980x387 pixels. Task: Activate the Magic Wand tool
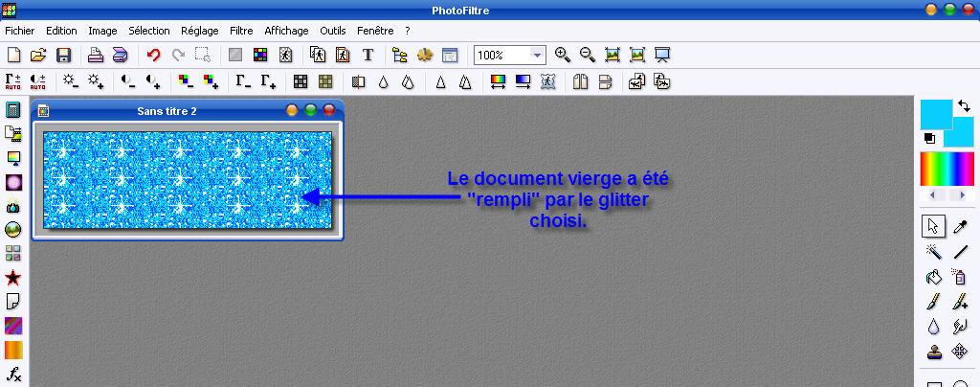(x=934, y=252)
